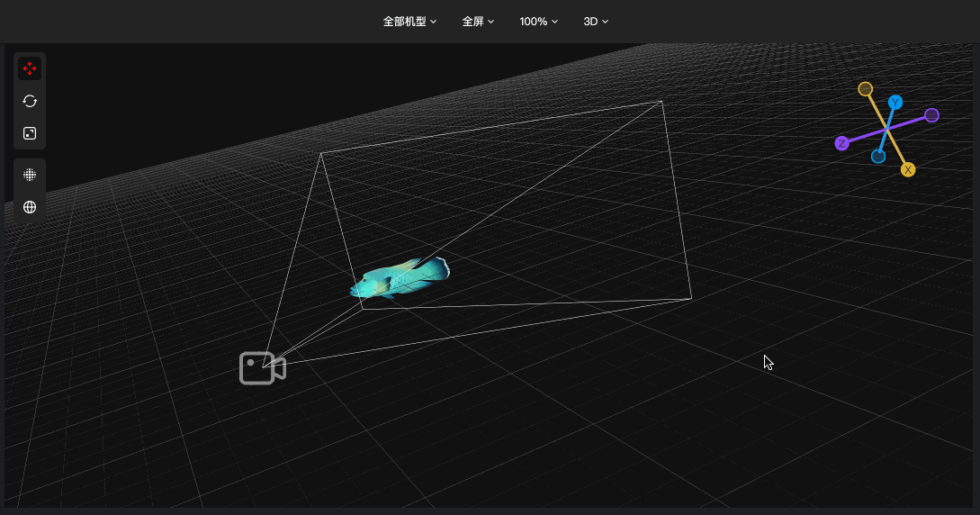Select the rotate tool
Viewport: 980px width, 515px height.
(x=30, y=101)
